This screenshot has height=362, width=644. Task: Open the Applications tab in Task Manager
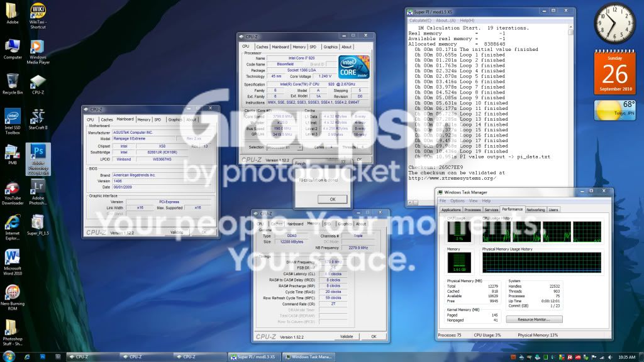tap(451, 210)
